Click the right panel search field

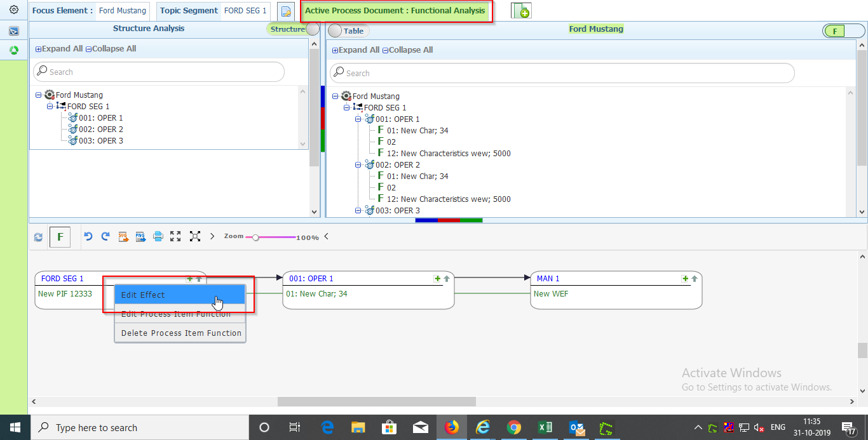tap(562, 73)
